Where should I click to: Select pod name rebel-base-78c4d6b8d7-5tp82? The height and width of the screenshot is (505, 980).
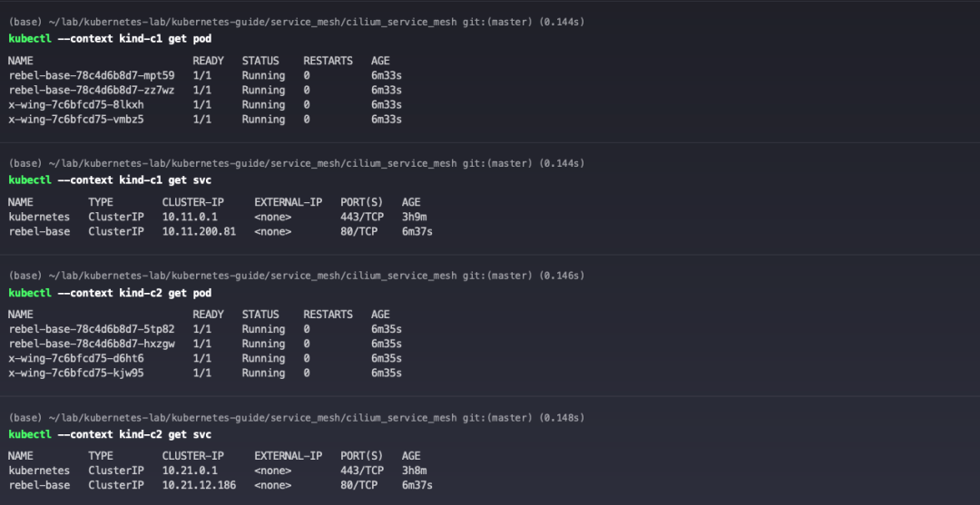(92, 329)
